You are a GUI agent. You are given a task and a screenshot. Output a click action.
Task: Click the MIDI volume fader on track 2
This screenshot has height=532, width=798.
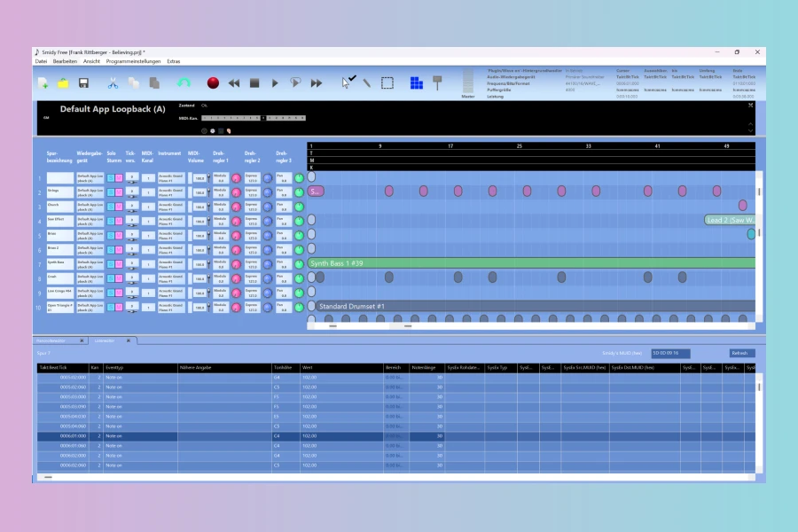(x=208, y=192)
